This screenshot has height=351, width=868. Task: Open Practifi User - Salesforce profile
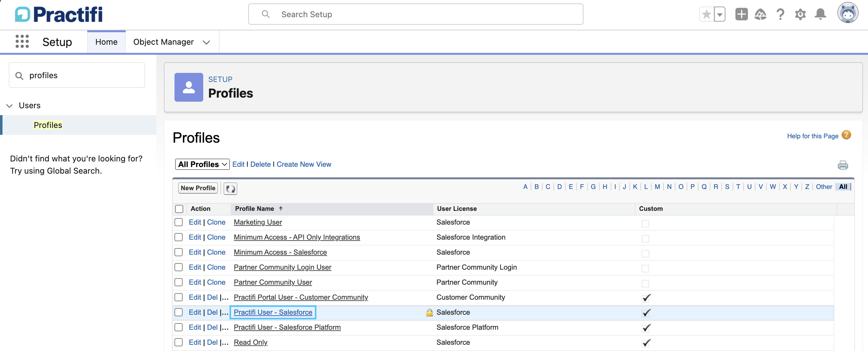273,312
